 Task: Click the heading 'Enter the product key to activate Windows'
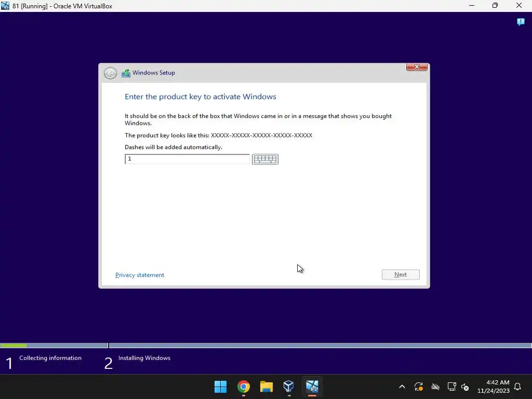[201, 97]
